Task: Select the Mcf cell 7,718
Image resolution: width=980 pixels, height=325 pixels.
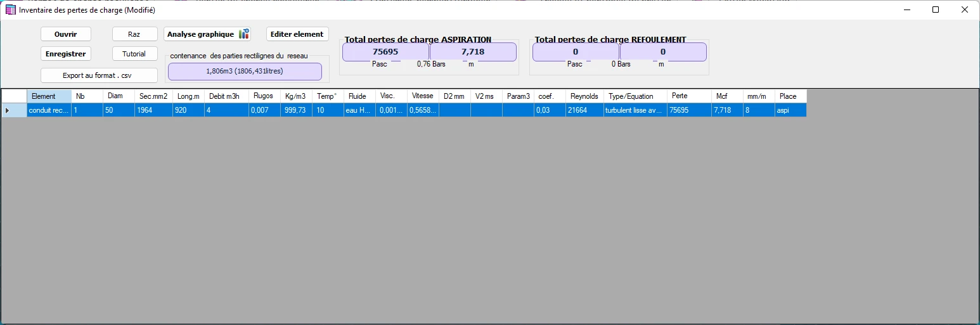Action: (727, 110)
